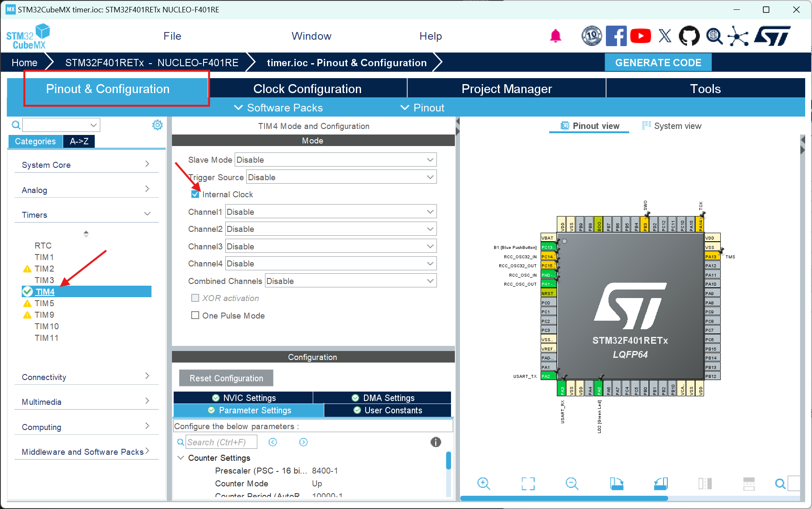Viewport: 812px width, 509px height.
Task: Rotate the chip view counter-clockwise
Action: (661, 483)
